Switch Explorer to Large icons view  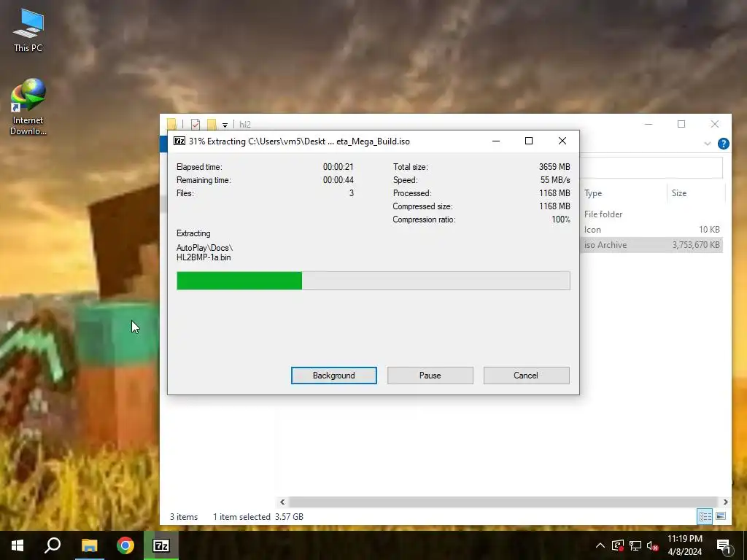pyautogui.click(x=721, y=516)
